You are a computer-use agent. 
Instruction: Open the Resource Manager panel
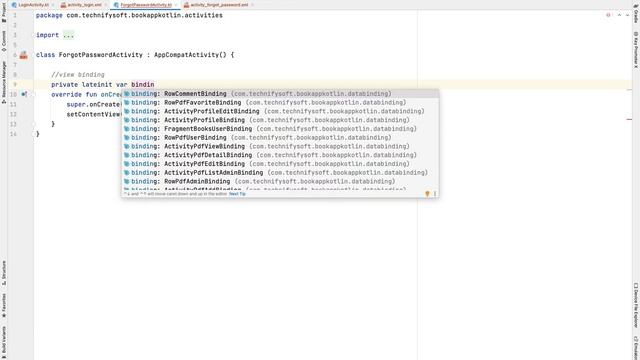point(4,82)
